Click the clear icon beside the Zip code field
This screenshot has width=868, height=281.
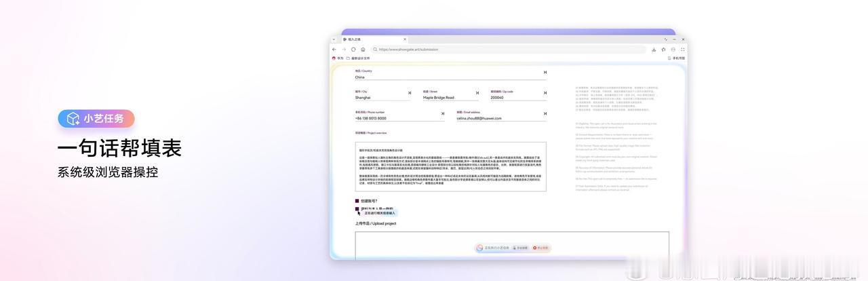[545, 92]
